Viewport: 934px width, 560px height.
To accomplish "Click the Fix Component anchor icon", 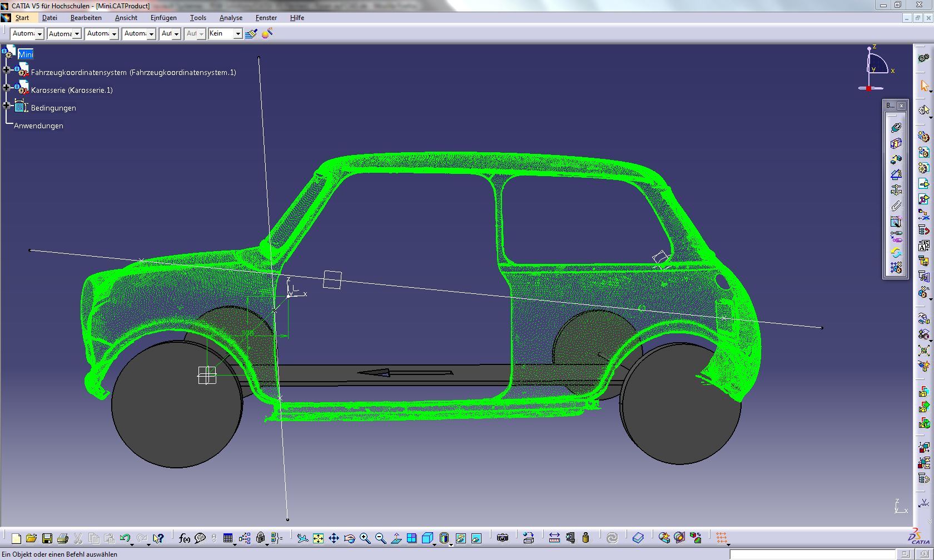I will 896,190.
